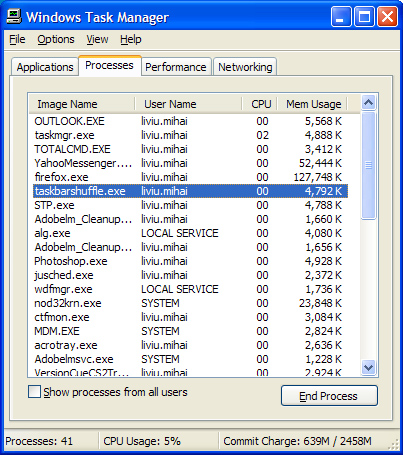Open the Help menu

pos(131,39)
